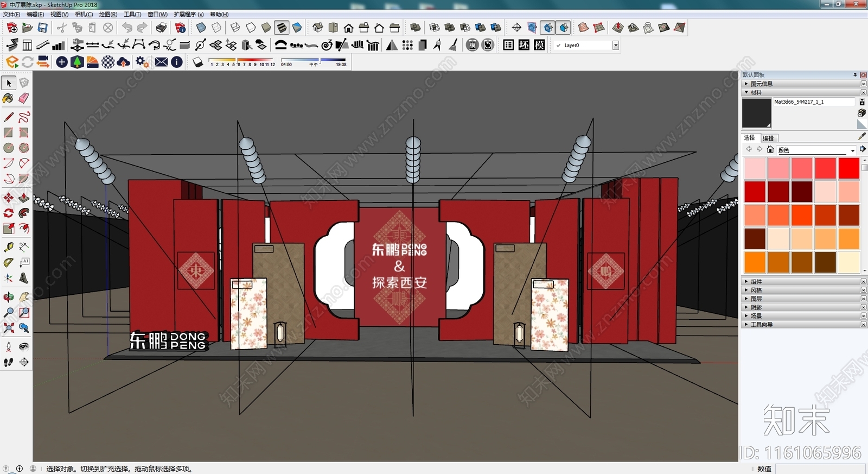Select the Freehand drawing tool
Viewport: 868px width, 474px height.
24,117
